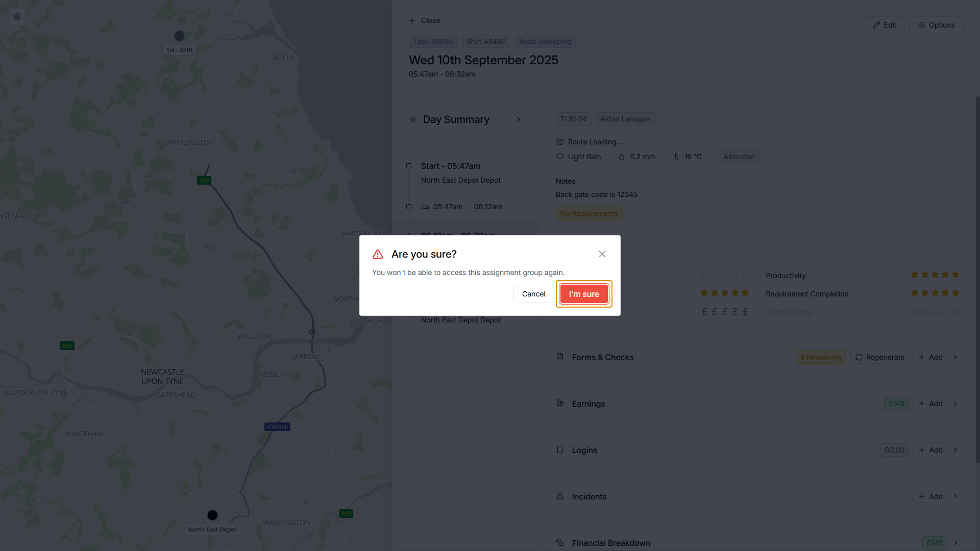Image resolution: width=980 pixels, height=551 pixels.
Task: Close the confirmation dialog with X
Action: click(602, 254)
